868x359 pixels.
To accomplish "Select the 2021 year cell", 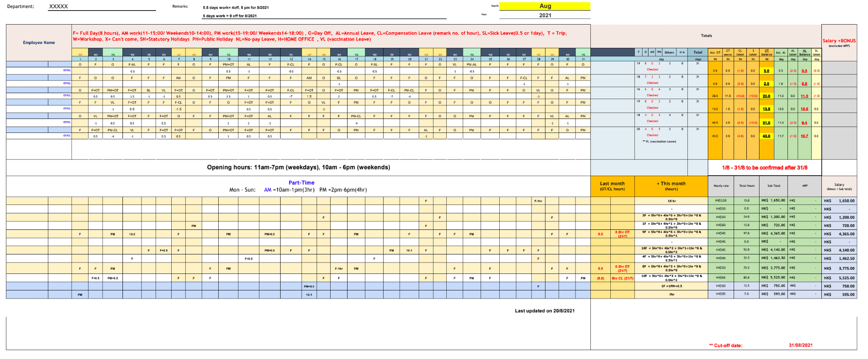I will (x=545, y=15).
